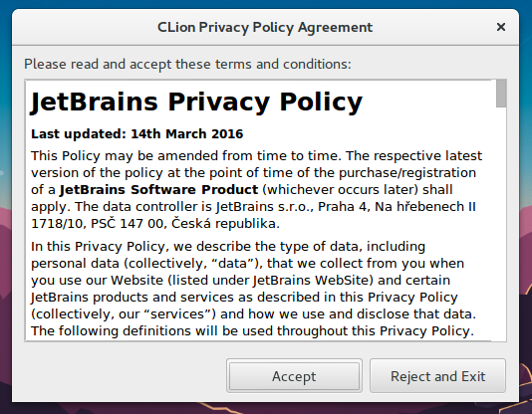This screenshot has width=532, height=414.
Task: Click the CLion Privacy Policy Agreement title bar
Action: click(x=265, y=27)
